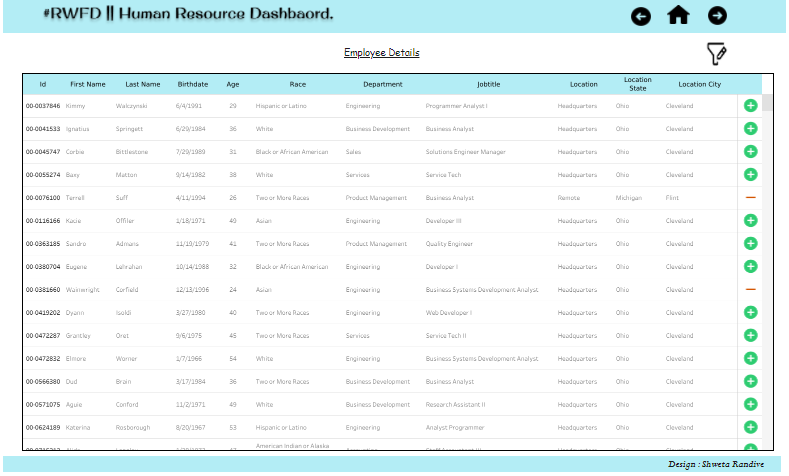
Task: Click the table's vertical scrollbar thumb
Action: 766,103
